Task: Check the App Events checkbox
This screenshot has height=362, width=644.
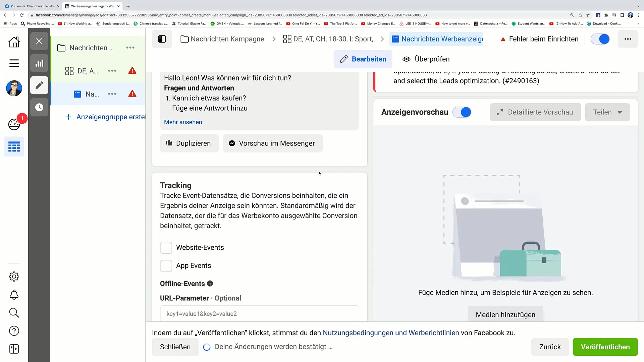Action: click(x=166, y=266)
